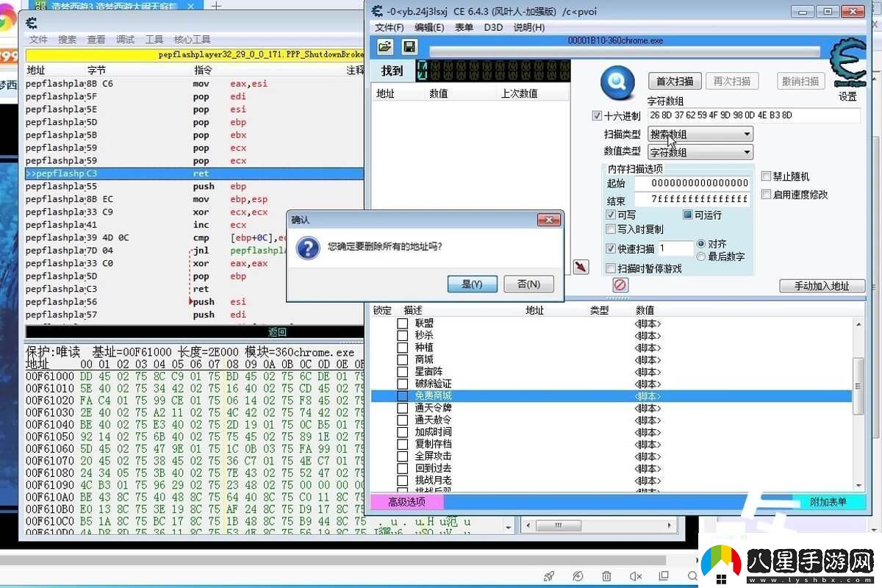
Task: Toggle the 十六进制 checkbox
Action: pyautogui.click(x=597, y=115)
